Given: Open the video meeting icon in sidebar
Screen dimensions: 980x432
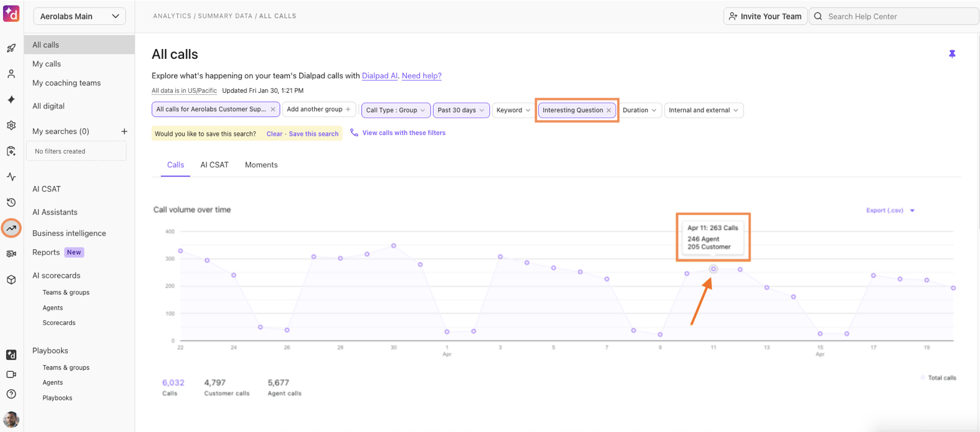Looking at the screenshot, I should point(11,374).
